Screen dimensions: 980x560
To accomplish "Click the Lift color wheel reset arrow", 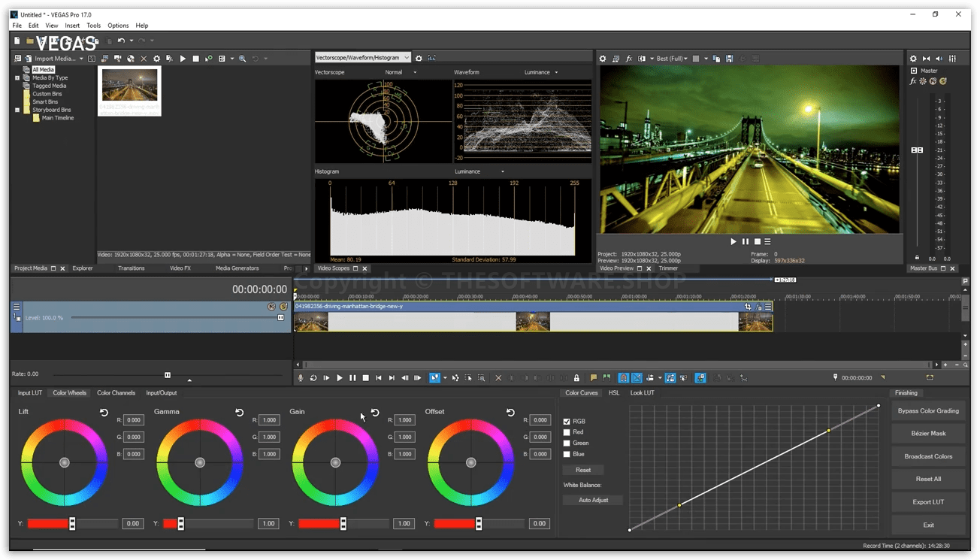I will [x=104, y=413].
